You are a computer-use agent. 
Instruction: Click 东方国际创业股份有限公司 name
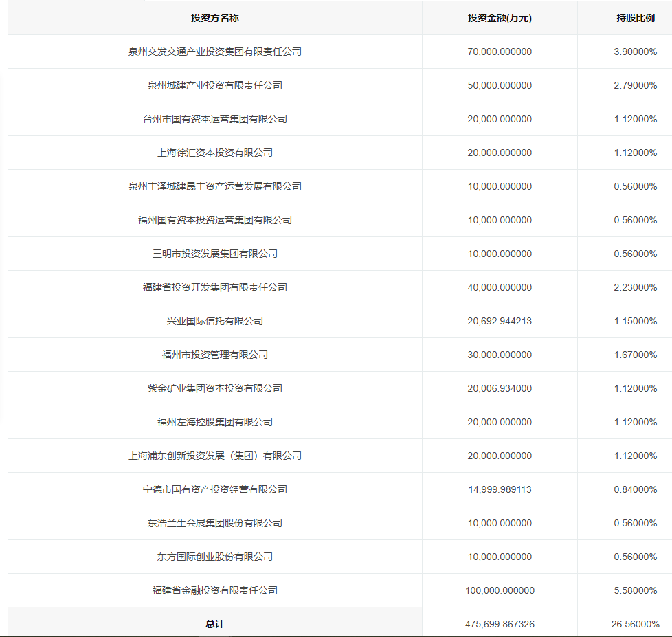pos(214,557)
